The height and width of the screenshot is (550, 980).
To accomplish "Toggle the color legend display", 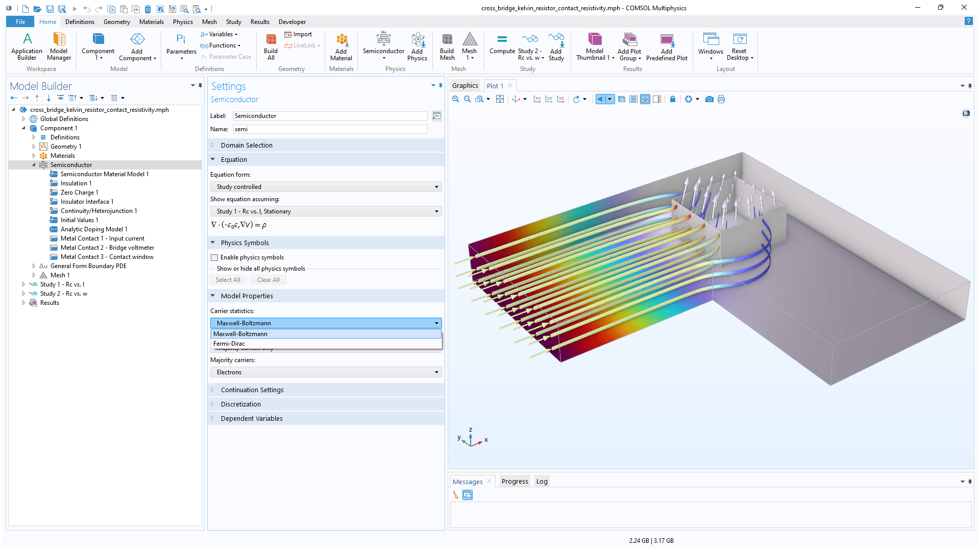I will click(x=657, y=99).
